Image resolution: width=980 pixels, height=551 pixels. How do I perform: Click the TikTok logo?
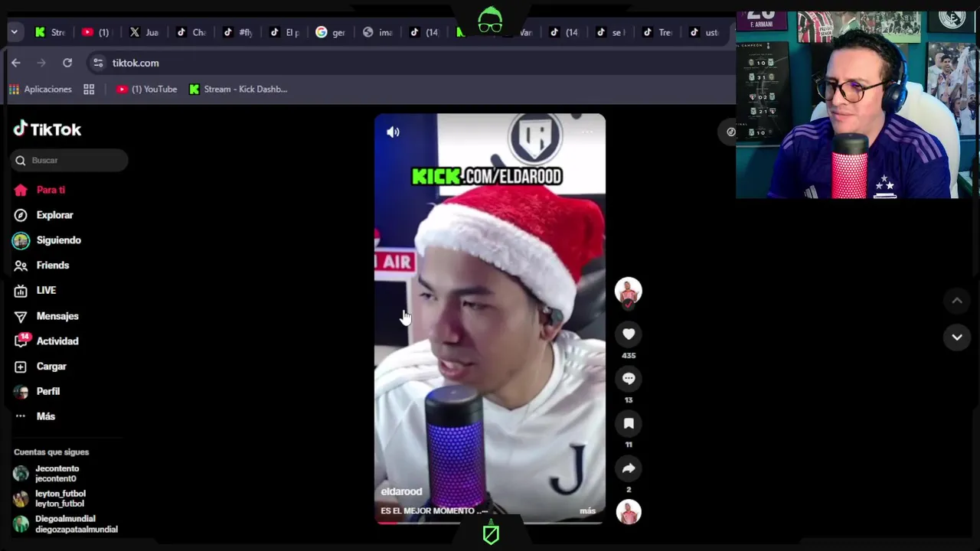point(47,129)
